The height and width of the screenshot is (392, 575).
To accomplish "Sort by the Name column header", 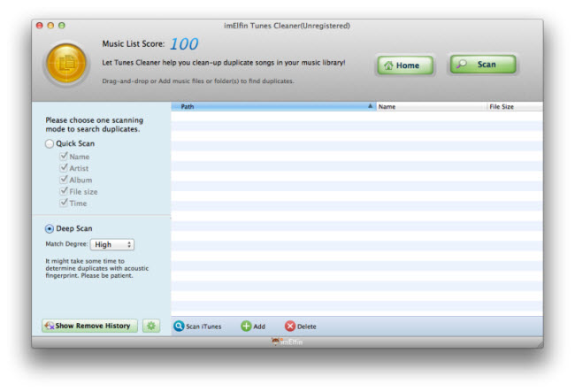I will coord(431,107).
